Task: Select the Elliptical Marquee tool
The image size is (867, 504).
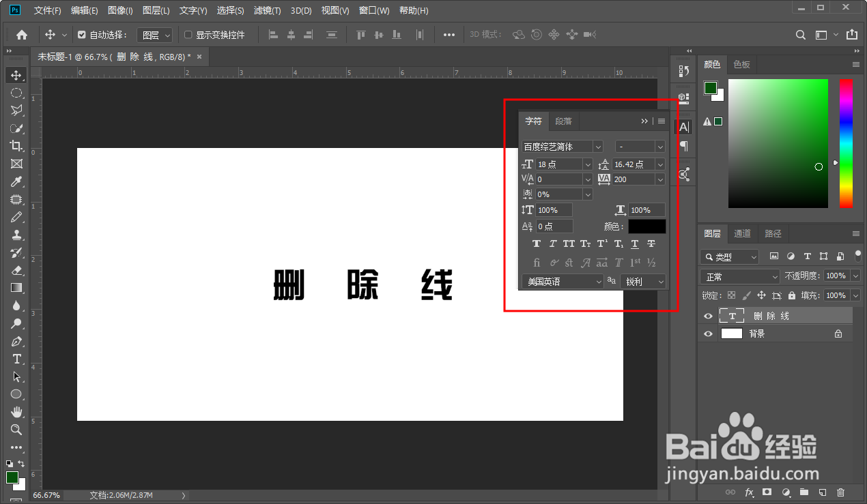Action: point(16,93)
